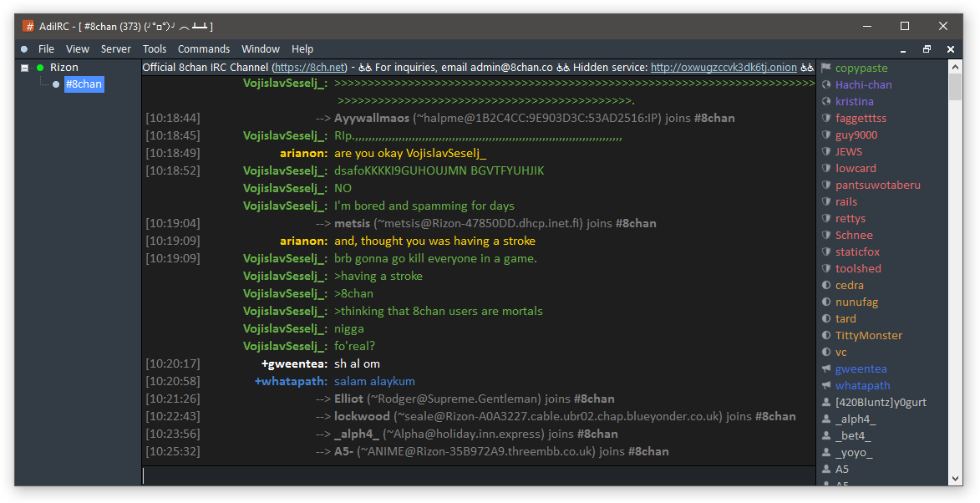Screen dimensions: 980x503
Task: Click the shield icon beside Schnee
Action: pos(826,235)
